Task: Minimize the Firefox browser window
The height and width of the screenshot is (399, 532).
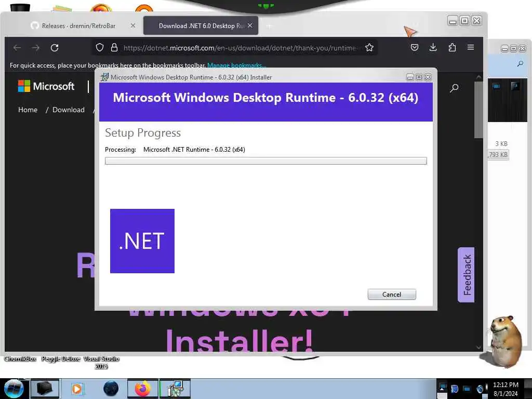Action: (453, 21)
